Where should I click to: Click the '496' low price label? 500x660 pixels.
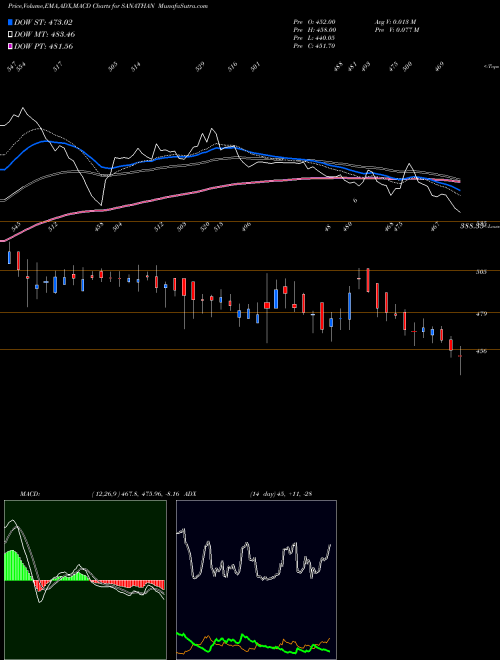point(246,226)
